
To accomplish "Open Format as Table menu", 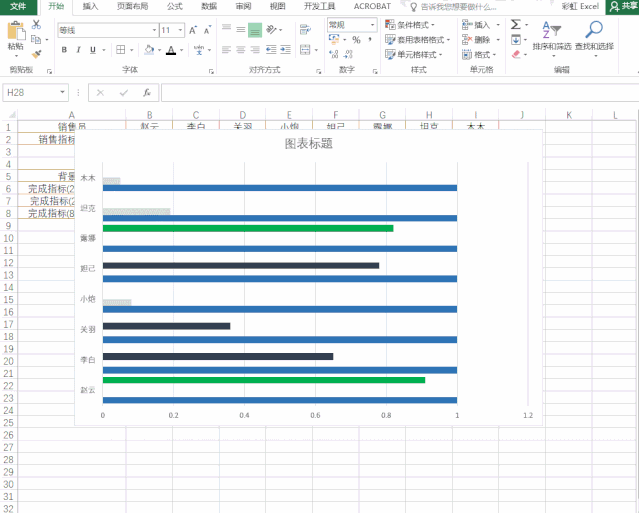I will tap(417, 40).
